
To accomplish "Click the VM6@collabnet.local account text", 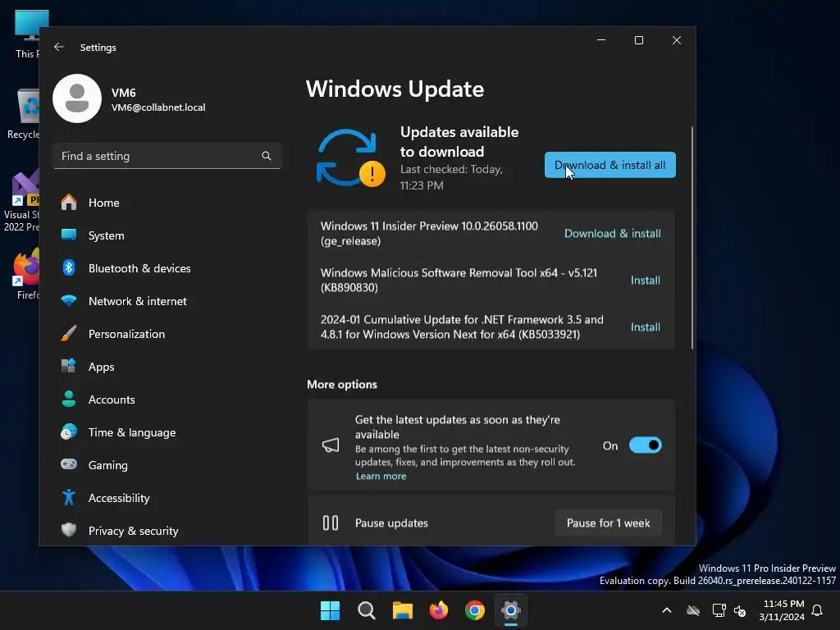I will point(158,107).
